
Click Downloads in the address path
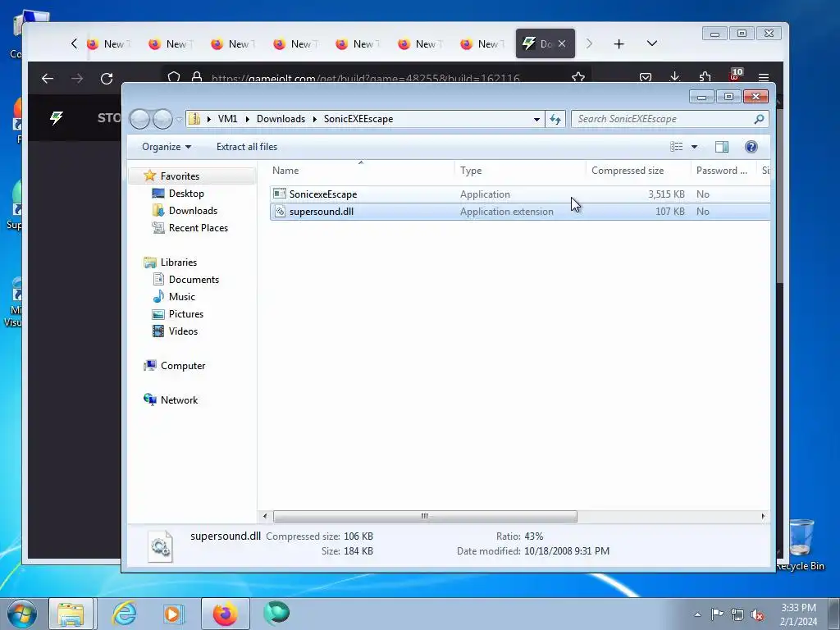(281, 119)
